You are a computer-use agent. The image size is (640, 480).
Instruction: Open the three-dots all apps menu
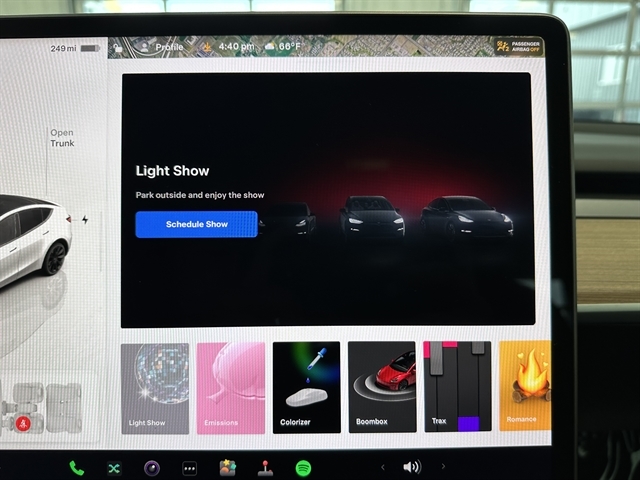point(189,469)
